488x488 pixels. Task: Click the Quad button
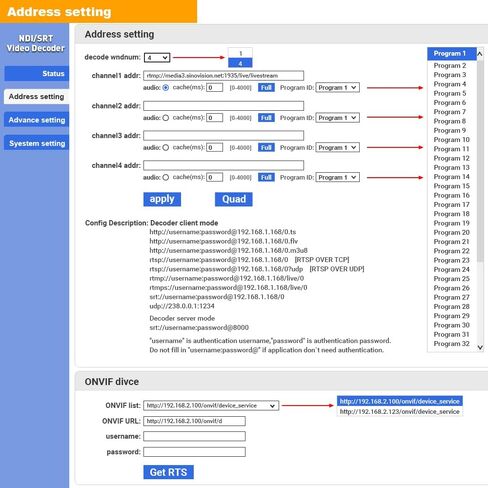[234, 199]
